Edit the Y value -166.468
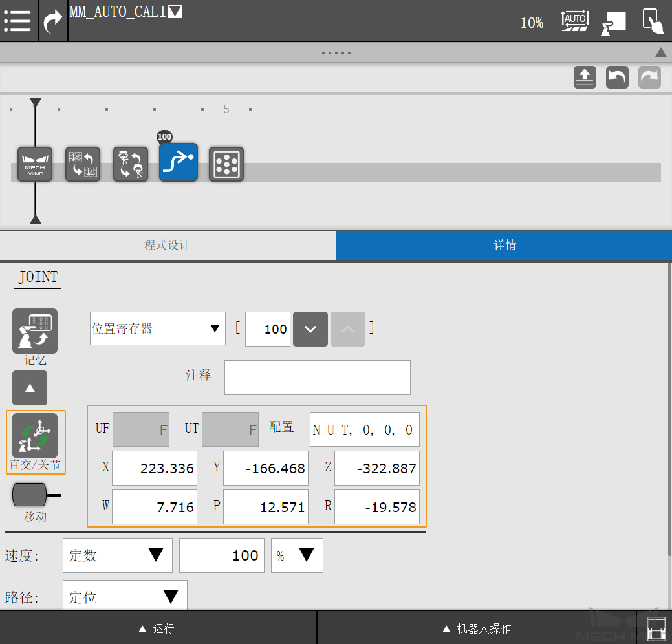 point(266,468)
